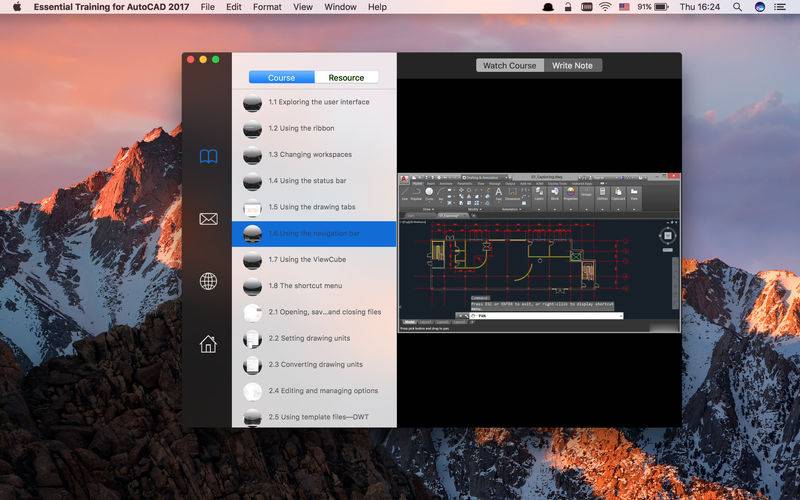
Task: Click the Thu 16:24 clock
Action: 699,7
